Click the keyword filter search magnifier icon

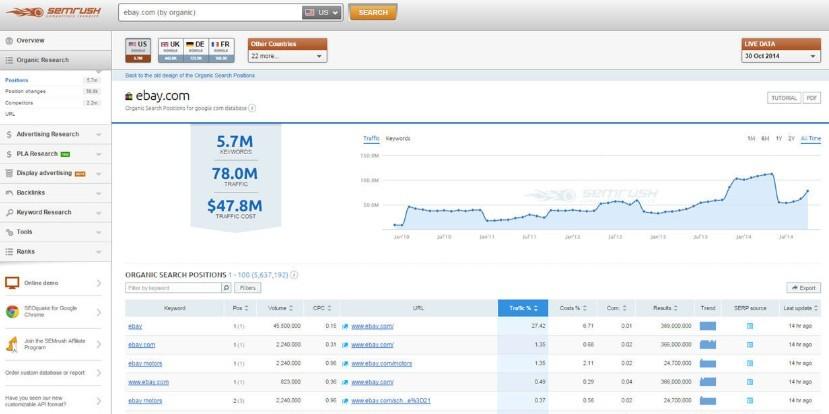tap(228, 288)
